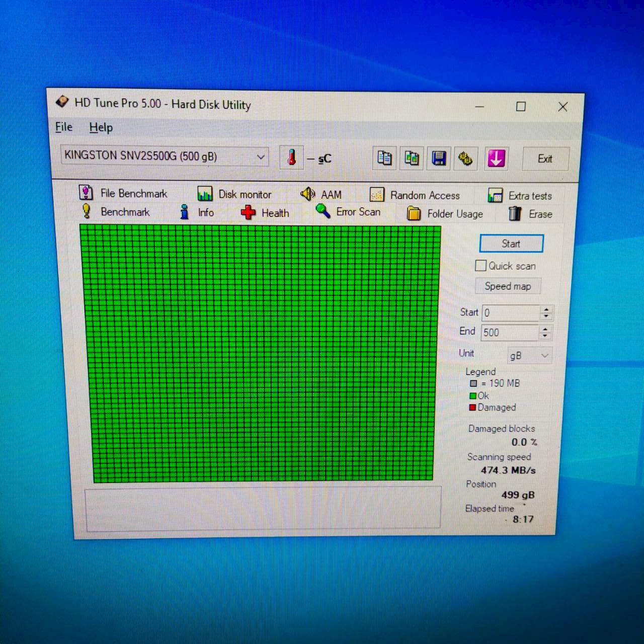
Task: Click the red Damaged legend swatch
Action: point(472,408)
